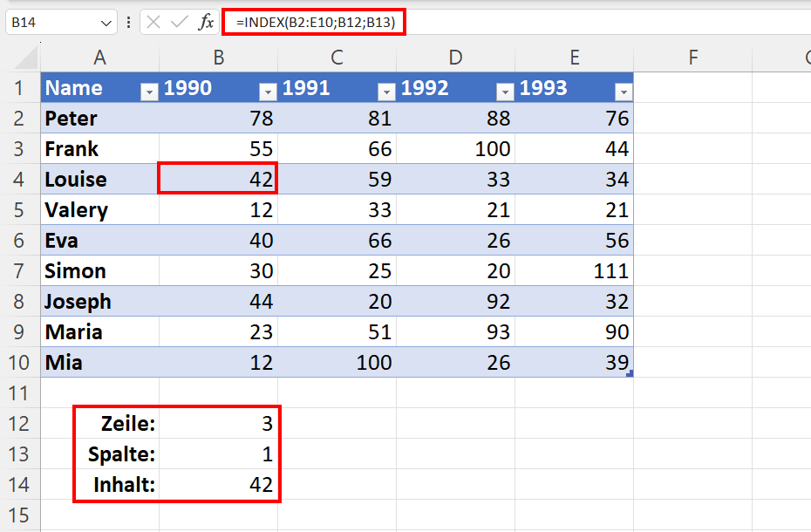Screen dimensions: 811x532
Task: Select row 14 header
Action: pyautogui.click(x=19, y=484)
